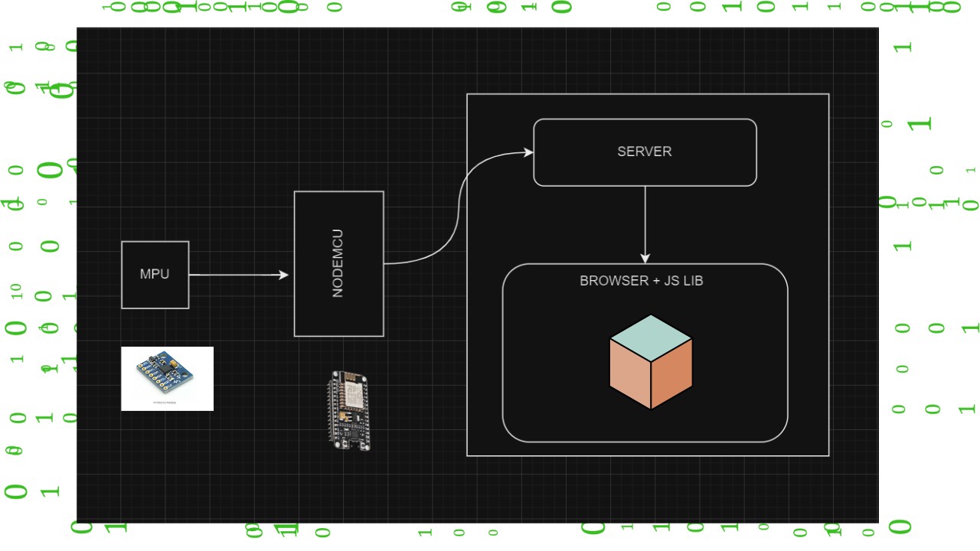Click the BROWSER + JS LIB label text

[x=643, y=280]
